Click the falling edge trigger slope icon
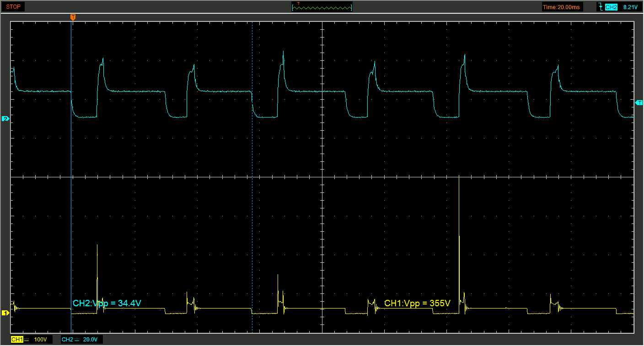 [600, 7]
